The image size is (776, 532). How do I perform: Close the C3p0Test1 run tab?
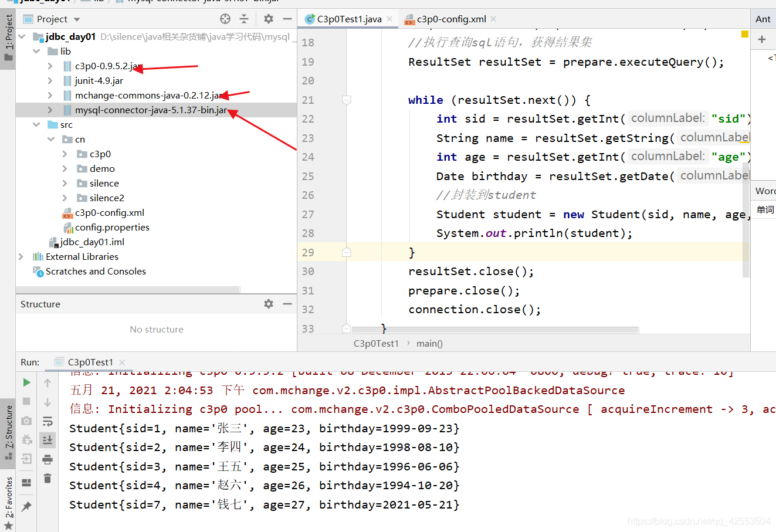(x=122, y=362)
